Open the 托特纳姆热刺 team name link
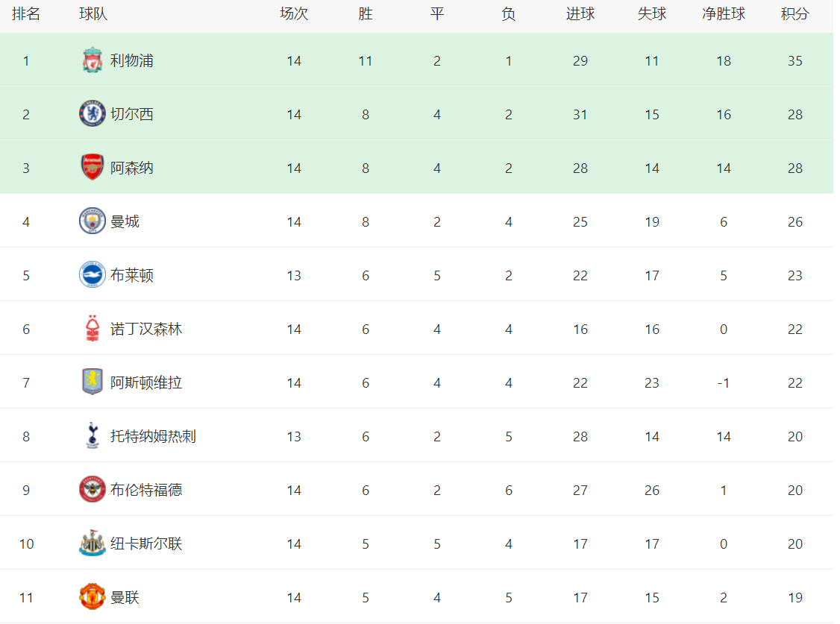 (x=153, y=436)
